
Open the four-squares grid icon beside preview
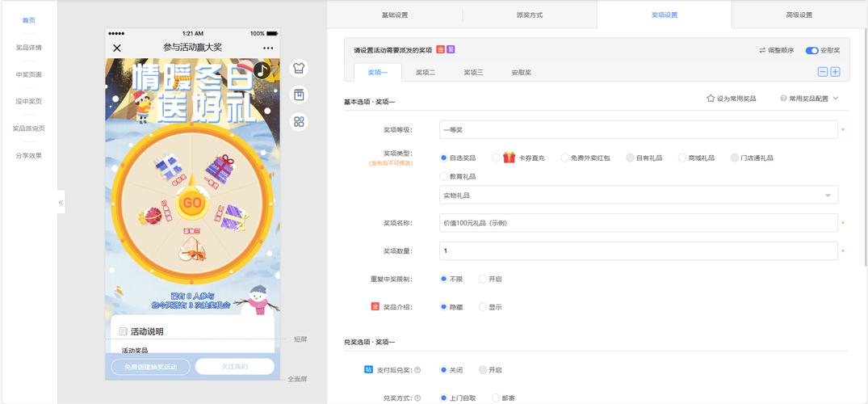[299, 121]
